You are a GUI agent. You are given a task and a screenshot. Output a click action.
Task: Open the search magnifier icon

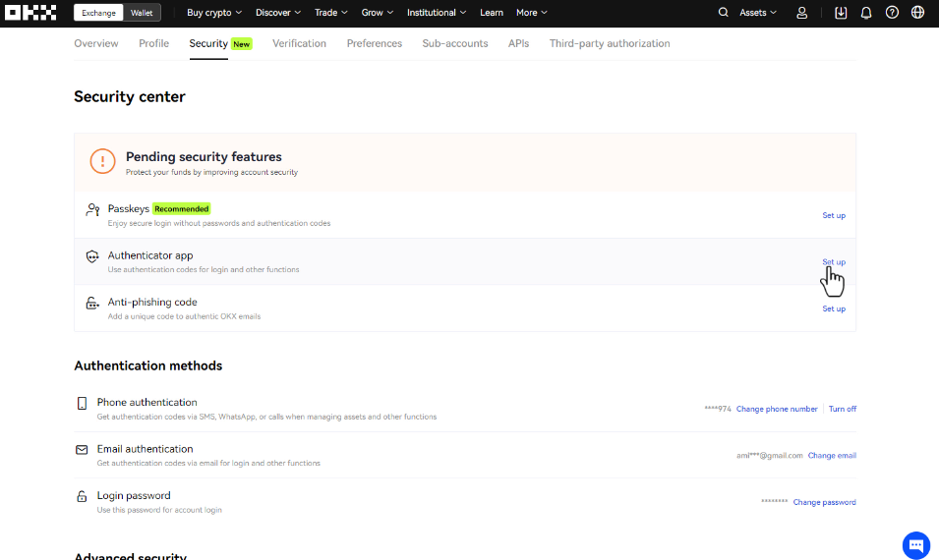[x=723, y=12]
